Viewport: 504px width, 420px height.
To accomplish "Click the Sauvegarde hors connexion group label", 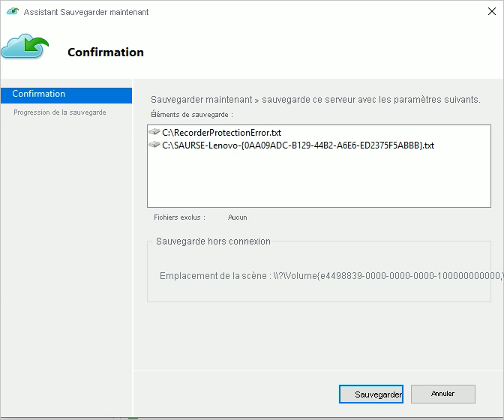I will point(213,241).
